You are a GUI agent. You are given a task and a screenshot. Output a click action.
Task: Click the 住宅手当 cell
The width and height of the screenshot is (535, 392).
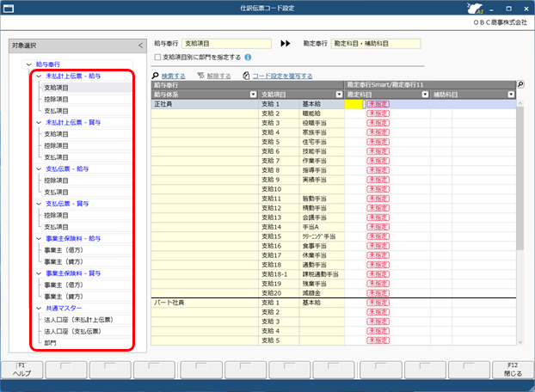click(322, 142)
